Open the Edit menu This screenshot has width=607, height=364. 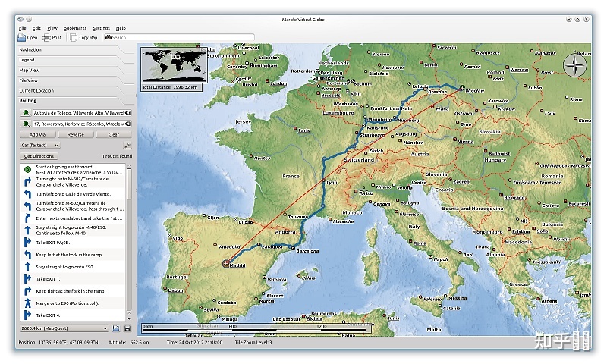tap(36, 28)
